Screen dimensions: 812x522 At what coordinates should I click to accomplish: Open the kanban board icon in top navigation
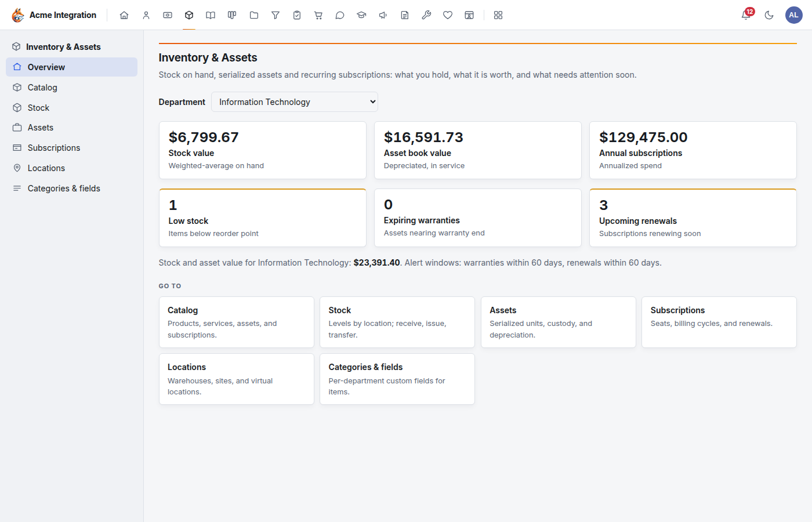pos(232,15)
